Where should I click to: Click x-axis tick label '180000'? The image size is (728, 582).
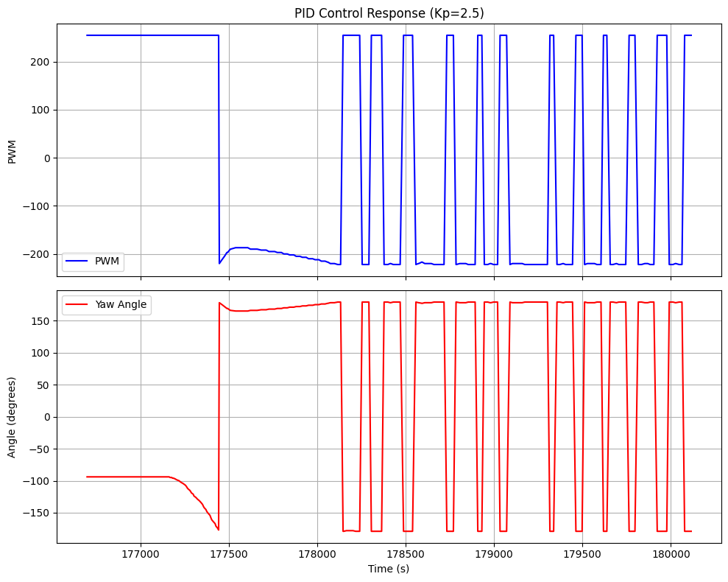(x=671, y=554)
